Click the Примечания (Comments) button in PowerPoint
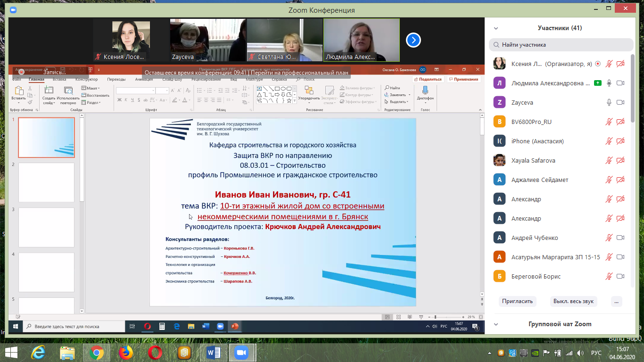The height and width of the screenshot is (362, 644). (463, 79)
